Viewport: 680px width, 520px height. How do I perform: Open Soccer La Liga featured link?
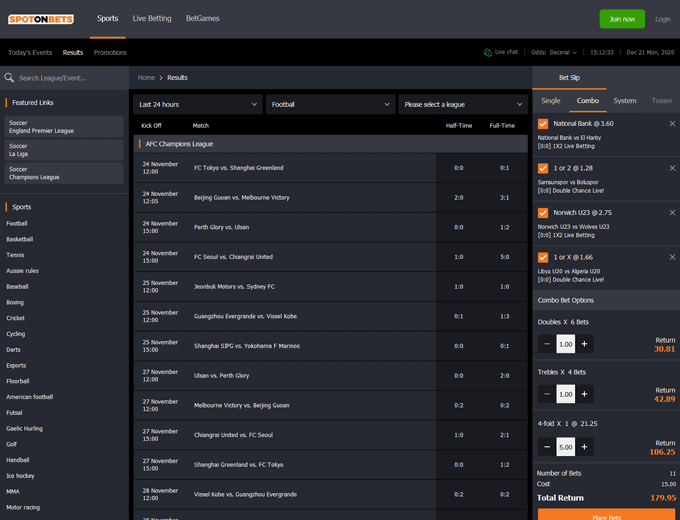tap(64, 150)
